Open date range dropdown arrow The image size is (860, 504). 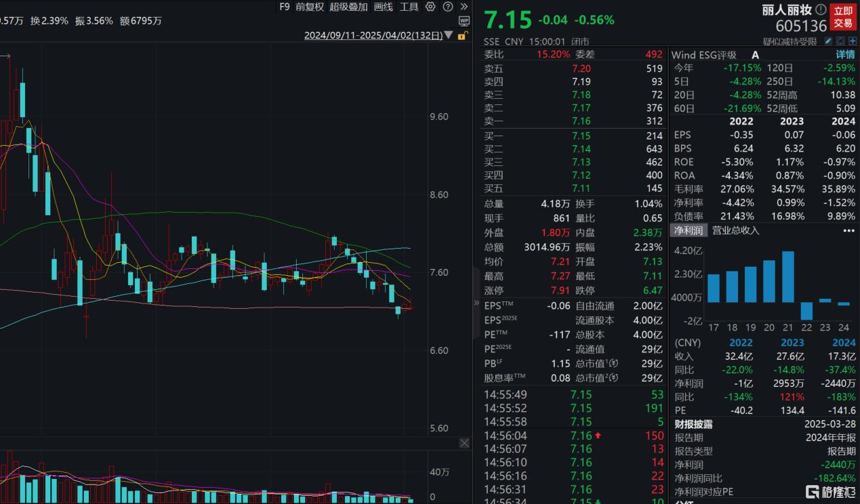tap(449, 36)
